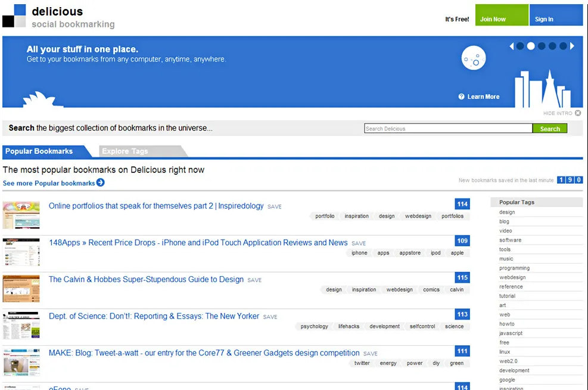This screenshot has height=390, width=588.
Task: Close the intro with Hide Intro X
Action: 578,113
